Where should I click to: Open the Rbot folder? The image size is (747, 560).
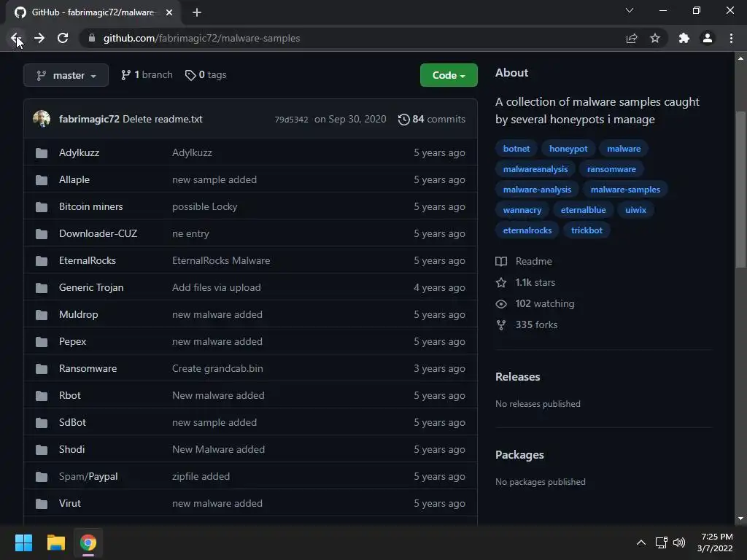pos(70,396)
